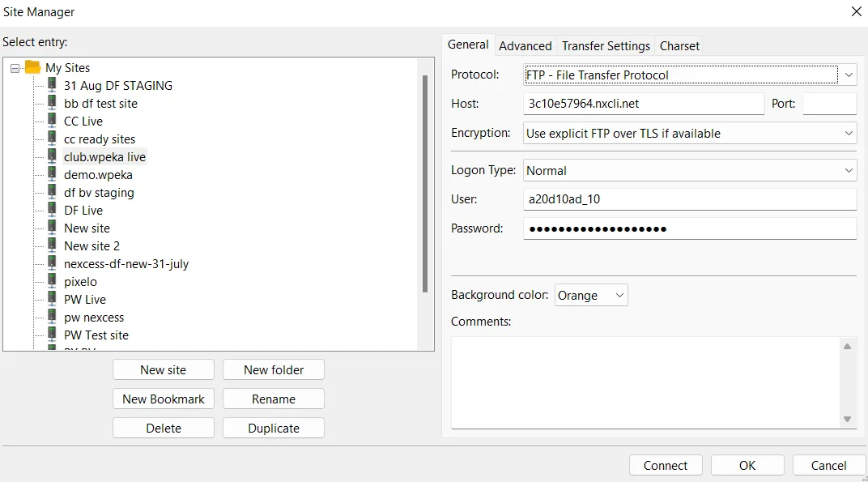Click the Port input field
This screenshot has width=868, height=482.
830,104
